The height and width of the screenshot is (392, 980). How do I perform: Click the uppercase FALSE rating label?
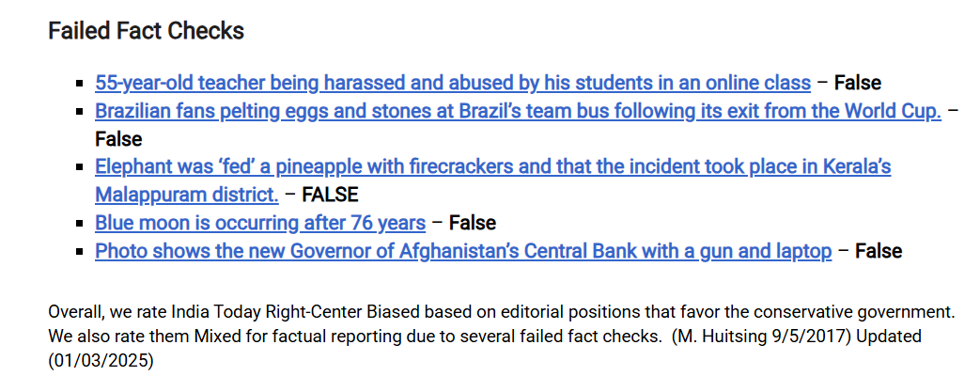click(x=330, y=195)
